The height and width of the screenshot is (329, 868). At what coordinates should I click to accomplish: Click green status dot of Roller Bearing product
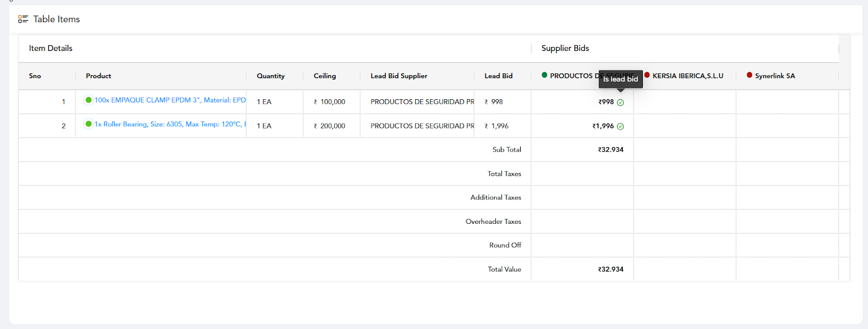tap(88, 124)
